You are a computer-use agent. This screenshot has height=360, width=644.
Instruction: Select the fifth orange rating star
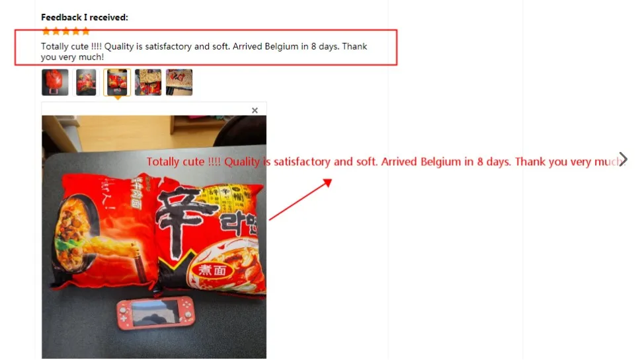pyautogui.click(x=85, y=31)
